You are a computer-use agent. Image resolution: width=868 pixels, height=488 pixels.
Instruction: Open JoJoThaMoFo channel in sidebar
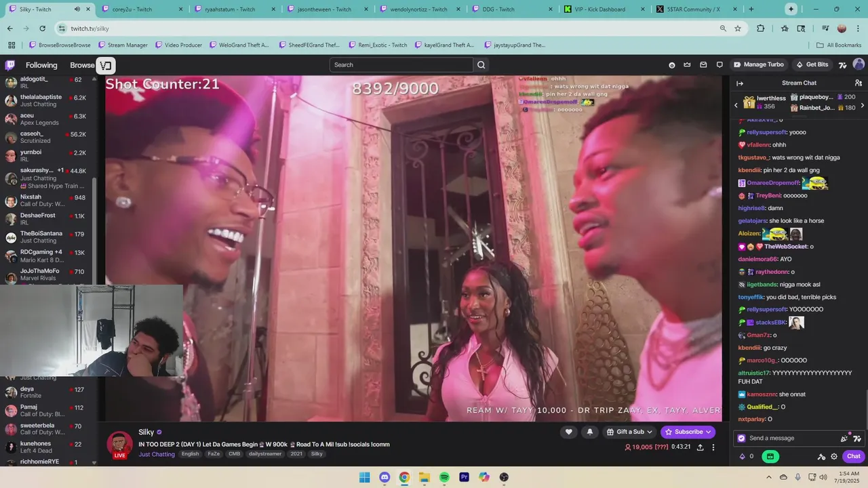click(x=47, y=274)
